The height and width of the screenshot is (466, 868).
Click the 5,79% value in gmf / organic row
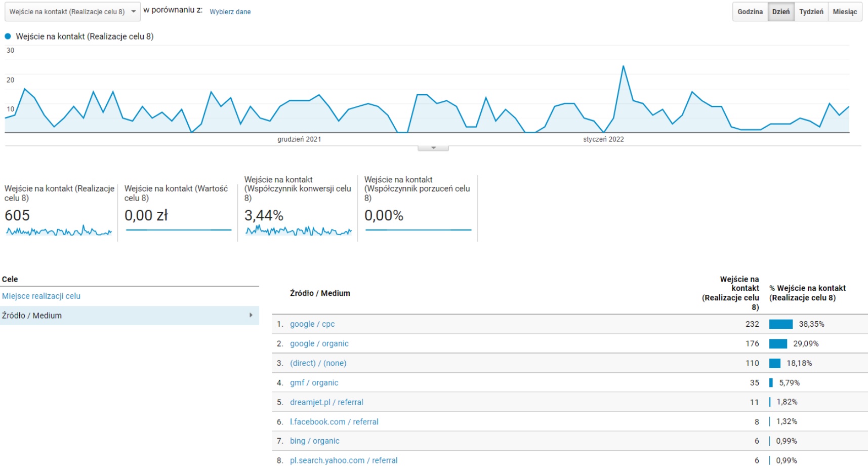[790, 383]
